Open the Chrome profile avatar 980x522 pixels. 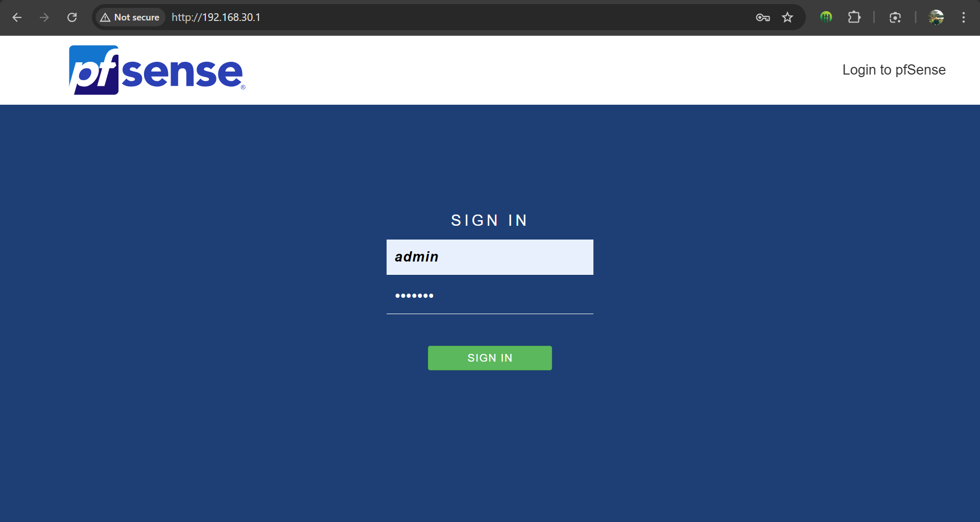pyautogui.click(x=936, y=17)
